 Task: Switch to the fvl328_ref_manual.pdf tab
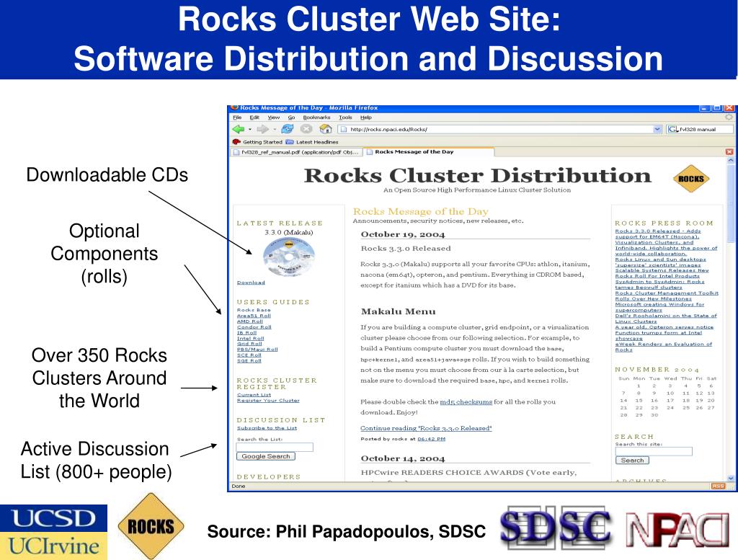pyautogui.click(x=297, y=152)
